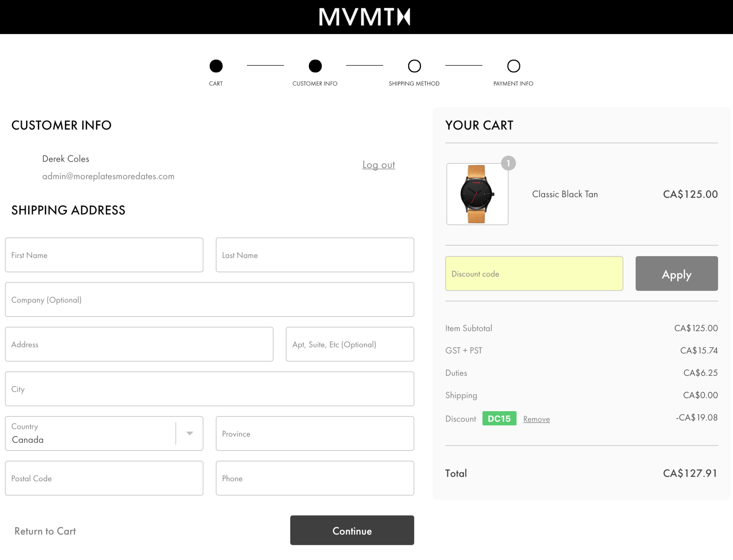
Task: Click the Company (Optional) field
Action: pos(209,300)
